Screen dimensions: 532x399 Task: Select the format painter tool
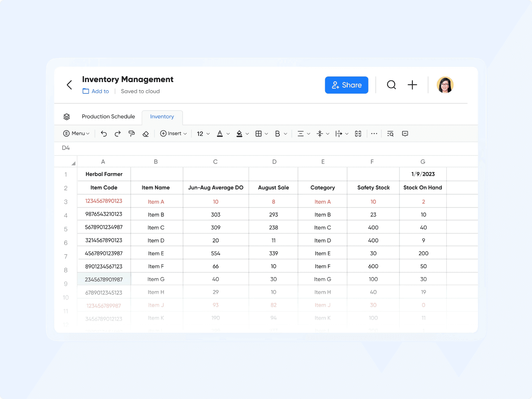[132, 134]
